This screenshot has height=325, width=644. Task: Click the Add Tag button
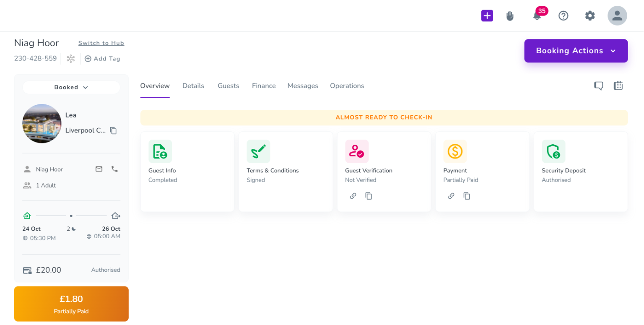[102, 58]
